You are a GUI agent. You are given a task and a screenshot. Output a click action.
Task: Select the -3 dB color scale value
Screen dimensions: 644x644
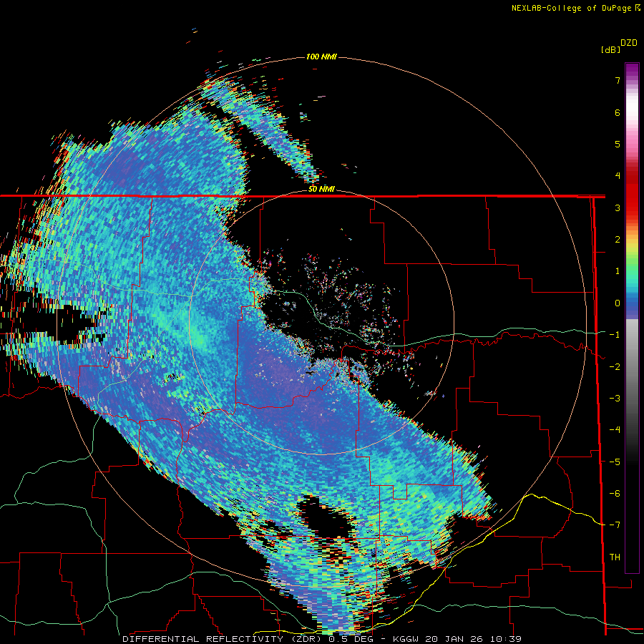pos(615,399)
